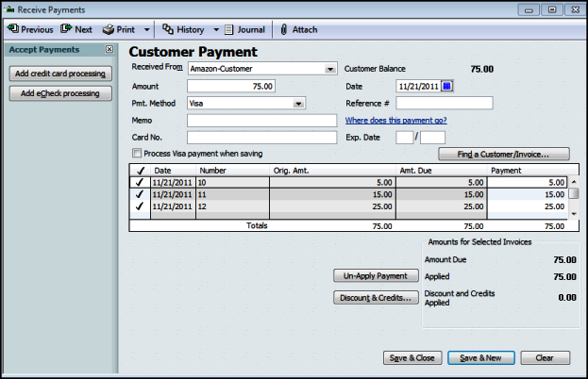Toggle the checkmark for invoice number 12
Screen dimensions: 588x379
click(x=139, y=206)
